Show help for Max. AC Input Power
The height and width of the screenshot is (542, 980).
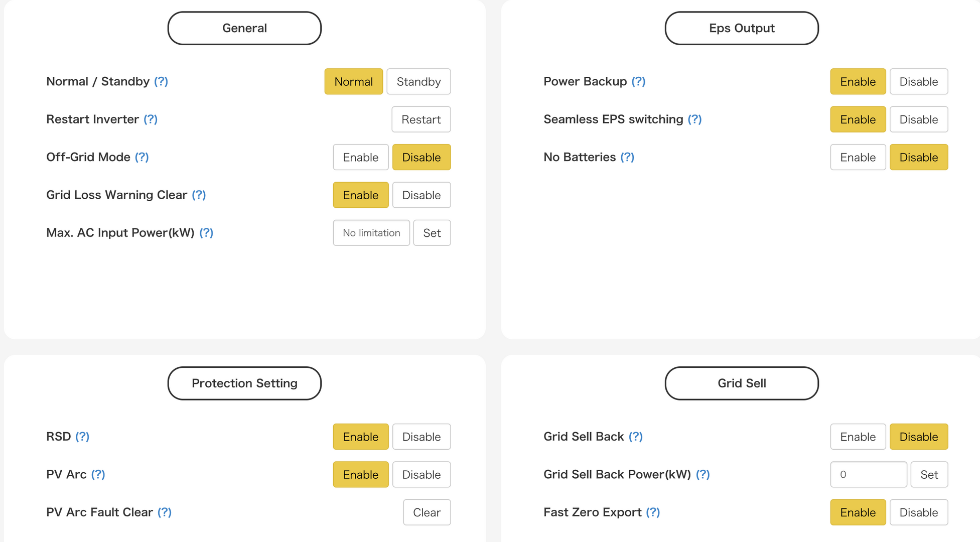[206, 233]
